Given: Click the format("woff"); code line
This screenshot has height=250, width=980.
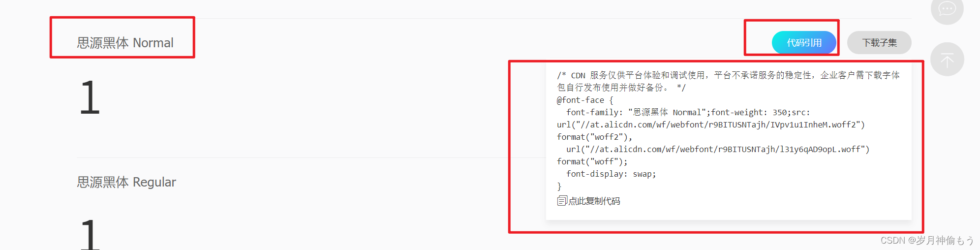Looking at the screenshot, I should click(x=592, y=161).
